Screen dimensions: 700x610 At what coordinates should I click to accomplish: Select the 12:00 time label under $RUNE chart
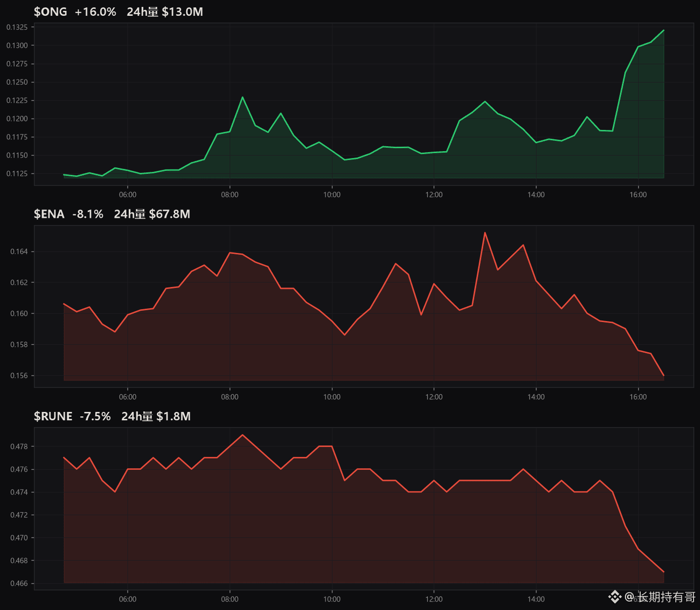click(x=434, y=599)
